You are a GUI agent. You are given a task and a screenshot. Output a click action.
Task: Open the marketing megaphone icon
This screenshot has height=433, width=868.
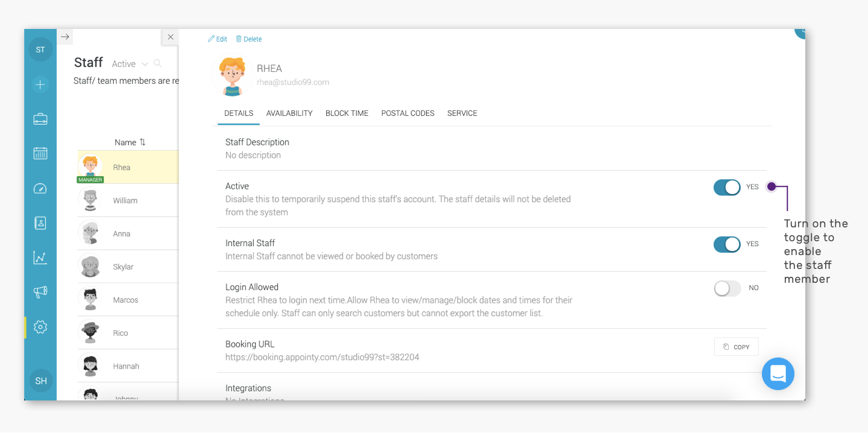[x=40, y=292]
